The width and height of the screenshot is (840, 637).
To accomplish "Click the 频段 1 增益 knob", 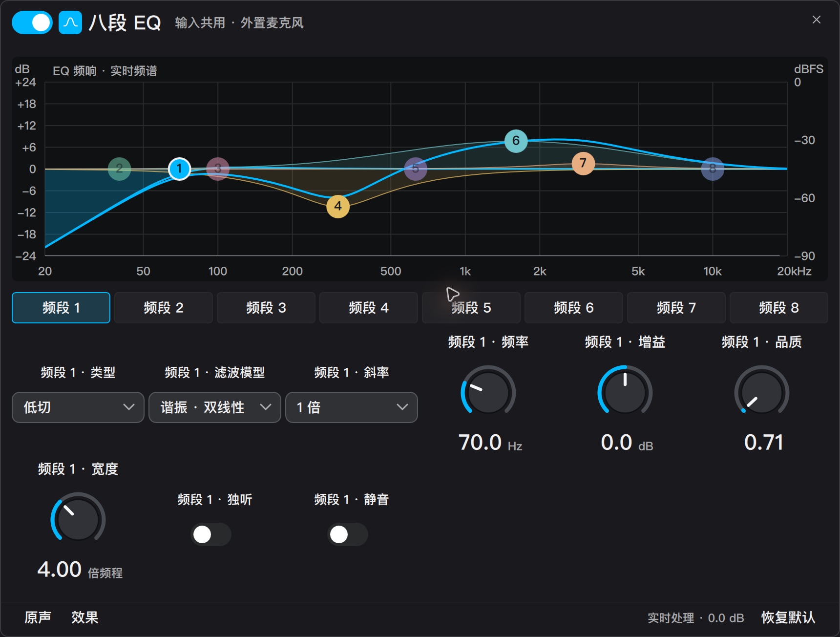I will pyautogui.click(x=625, y=392).
